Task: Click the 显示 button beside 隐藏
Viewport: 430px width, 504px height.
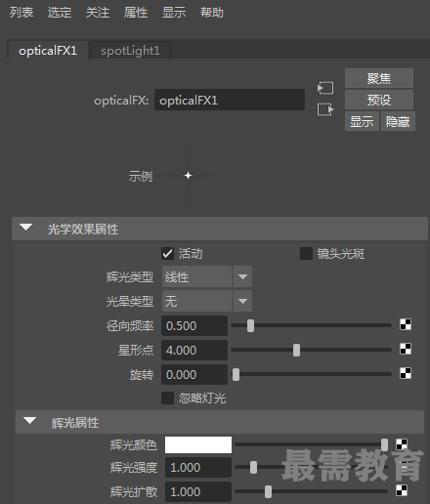Action: click(x=362, y=121)
